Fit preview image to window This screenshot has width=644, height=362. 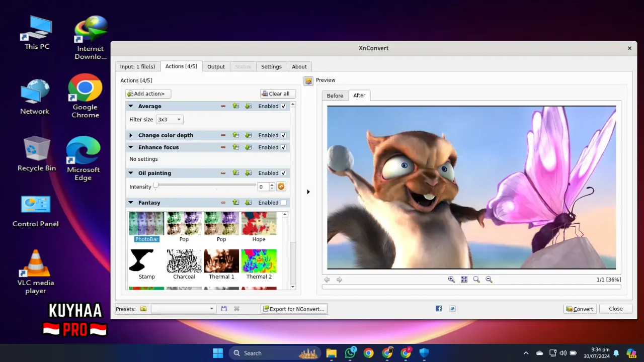pyautogui.click(x=464, y=280)
